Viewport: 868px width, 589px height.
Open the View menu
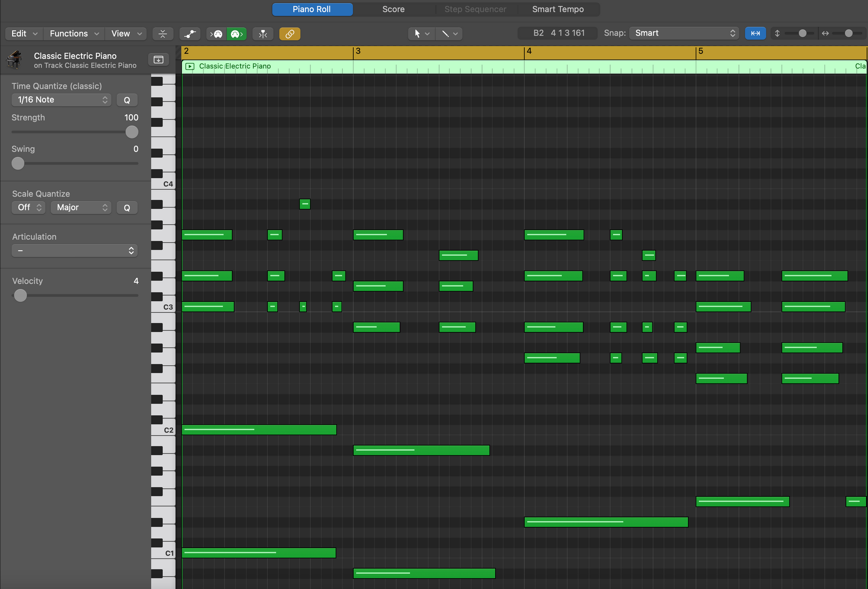[126, 33]
